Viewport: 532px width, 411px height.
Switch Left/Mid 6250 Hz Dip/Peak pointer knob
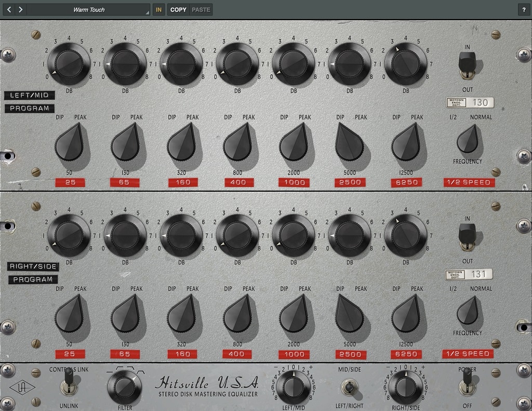point(406,142)
